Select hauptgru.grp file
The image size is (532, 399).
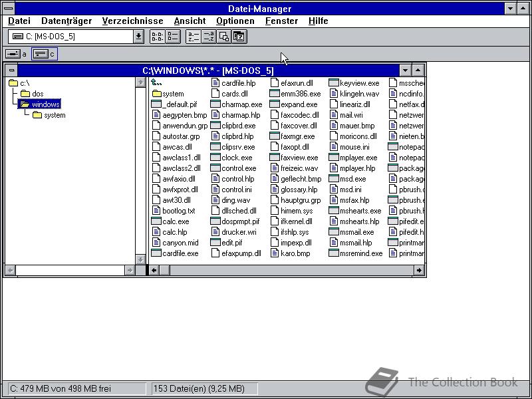coord(295,200)
